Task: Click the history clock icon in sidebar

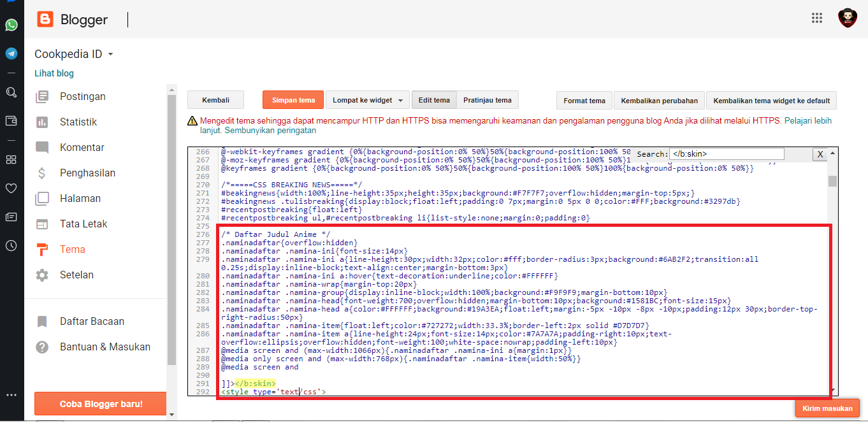Action: 11,245
